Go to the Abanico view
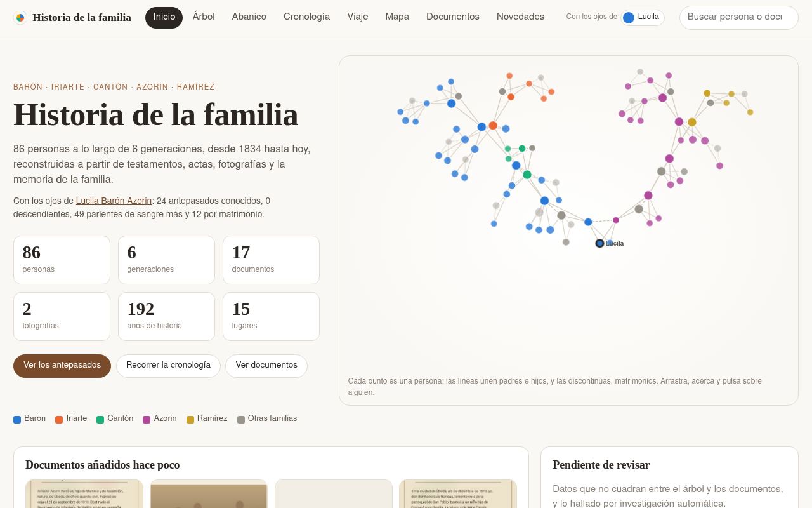This screenshot has width=812, height=508. click(x=249, y=17)
